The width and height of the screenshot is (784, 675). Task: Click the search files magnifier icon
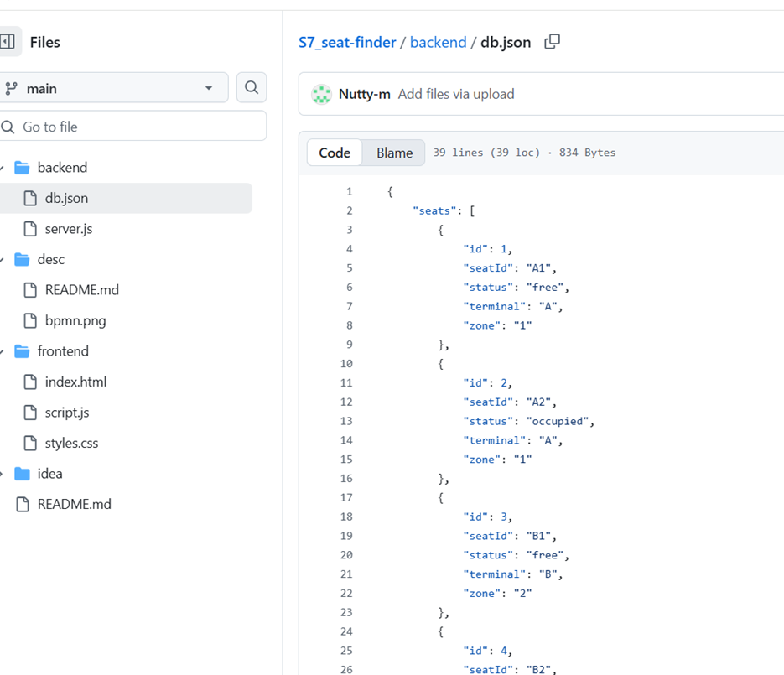251,87
